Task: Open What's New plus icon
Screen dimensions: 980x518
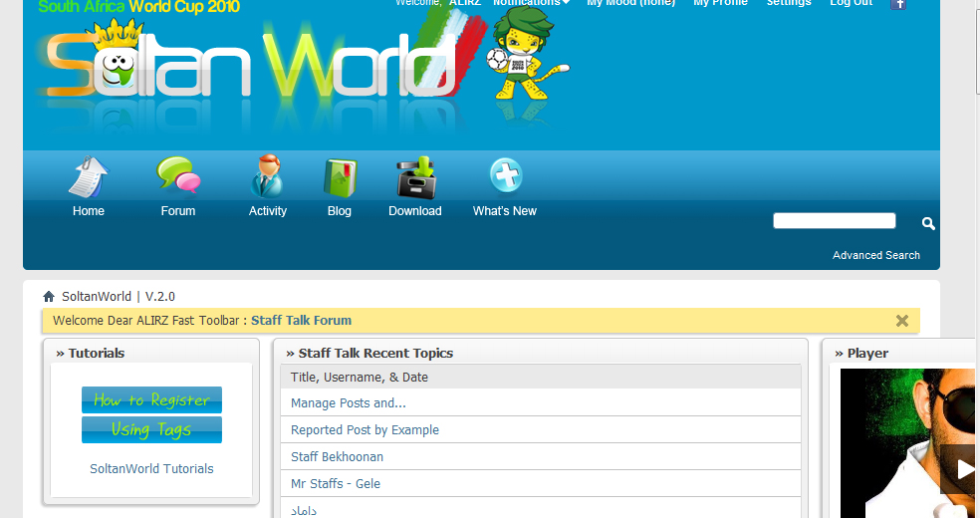Action: (x=505, y=177)
